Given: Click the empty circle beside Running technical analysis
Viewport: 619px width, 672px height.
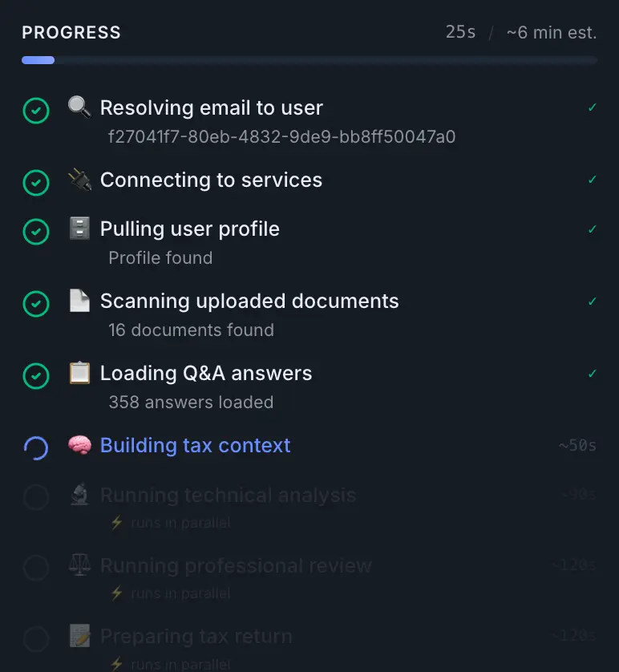Looking at the screenshot, I should [35, 498].
